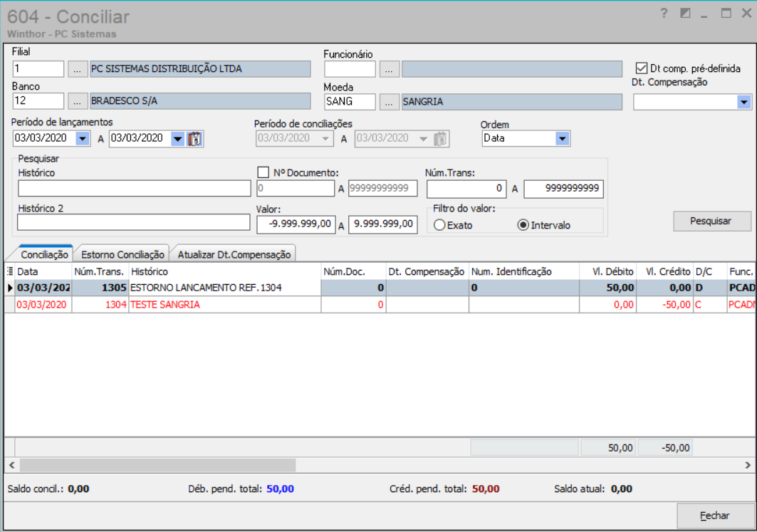Screen dimensions: 757x532
Task: Click the Pesquisar button
Action: point(712,221)
